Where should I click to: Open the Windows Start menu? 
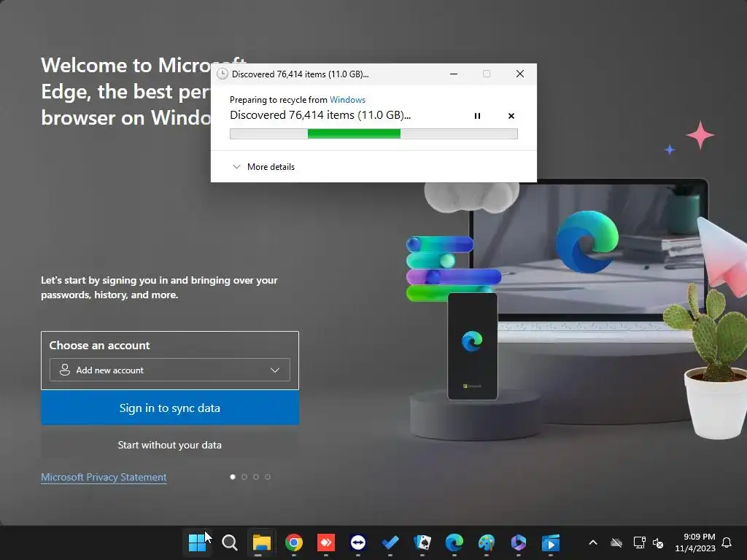click(197, 542)
